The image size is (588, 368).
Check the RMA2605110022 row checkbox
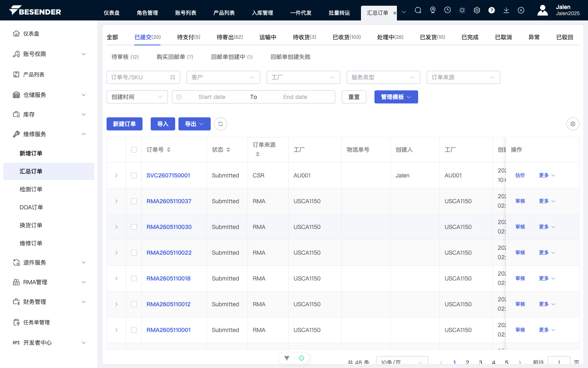coord(134,253)
